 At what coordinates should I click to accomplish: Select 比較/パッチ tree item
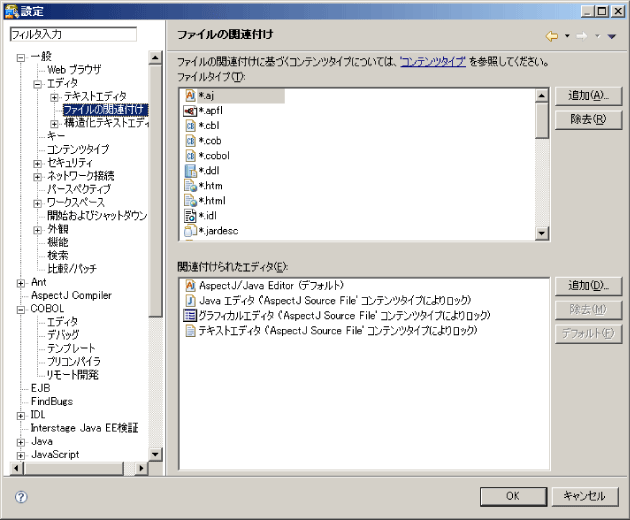tap(72, 268)
